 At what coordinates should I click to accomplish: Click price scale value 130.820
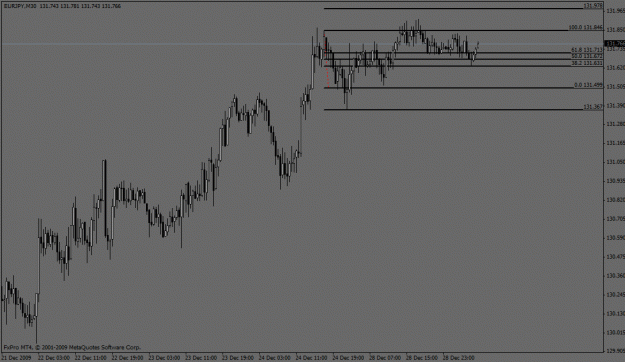click(x=615, y=200)
